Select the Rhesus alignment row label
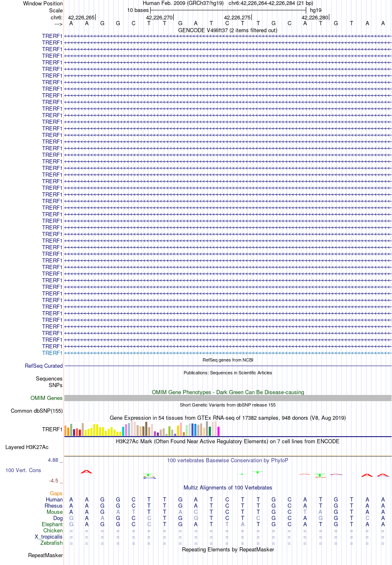Image resolution: width=392 pixels, height=565 pixels. [54, 506]
